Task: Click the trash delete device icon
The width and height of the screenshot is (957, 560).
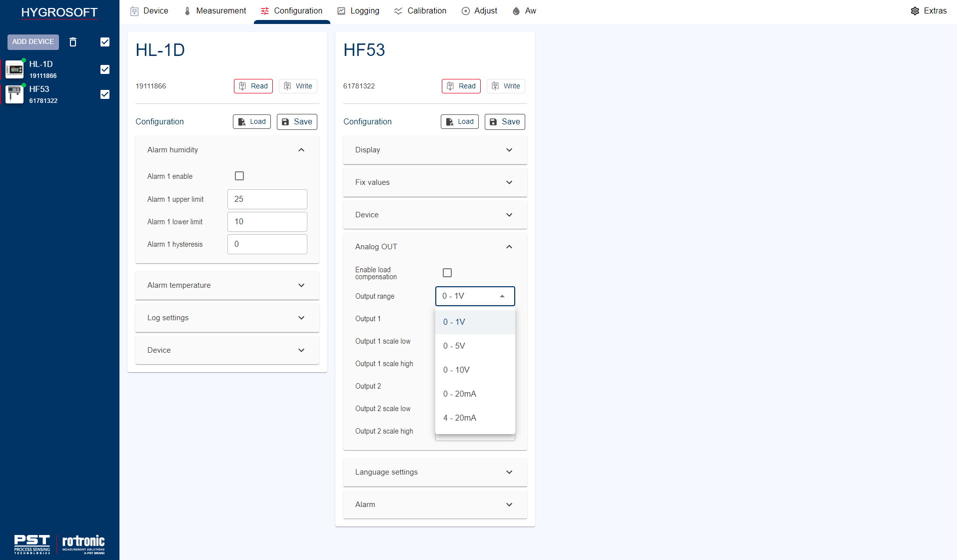Action: coord(73,42)
